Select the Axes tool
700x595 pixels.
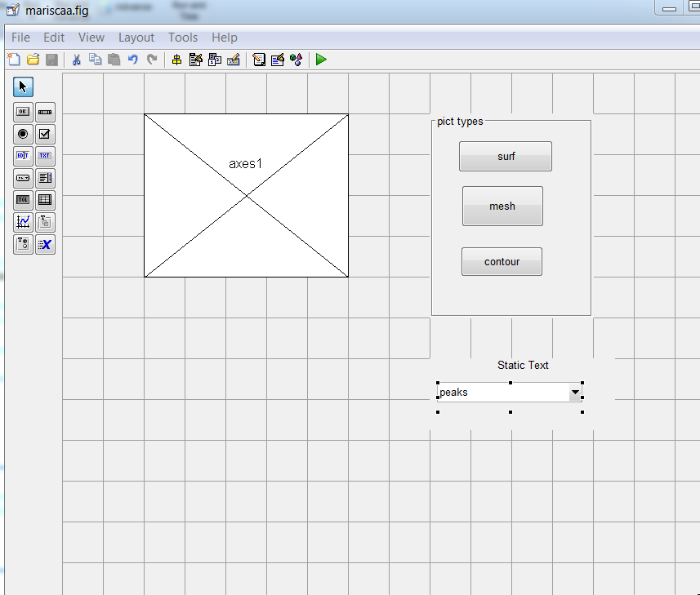(x=23, y=222)
